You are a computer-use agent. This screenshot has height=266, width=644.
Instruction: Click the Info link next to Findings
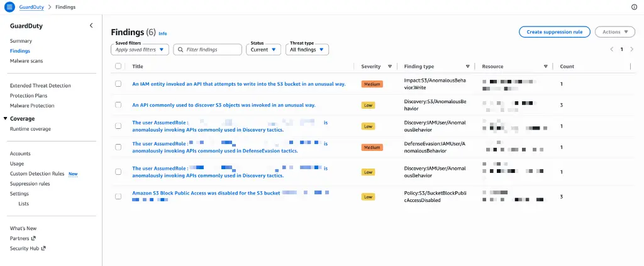coord(163,34)
